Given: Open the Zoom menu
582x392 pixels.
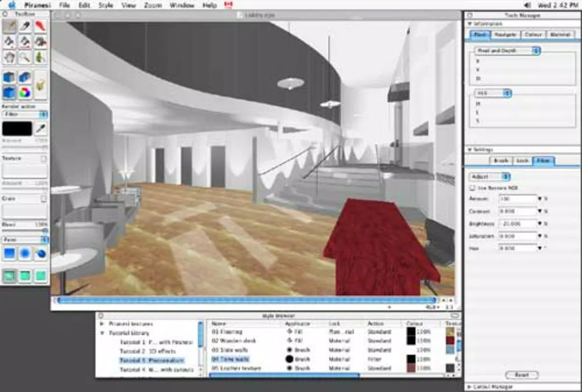Looking at the screenshot, I should [x=152, y=5].
